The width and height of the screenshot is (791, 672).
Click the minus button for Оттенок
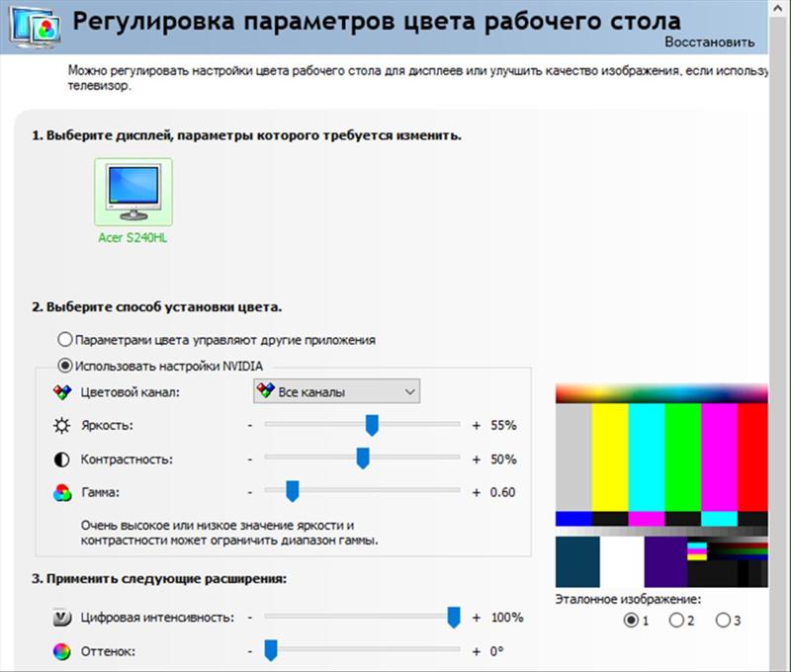point(250,651)
